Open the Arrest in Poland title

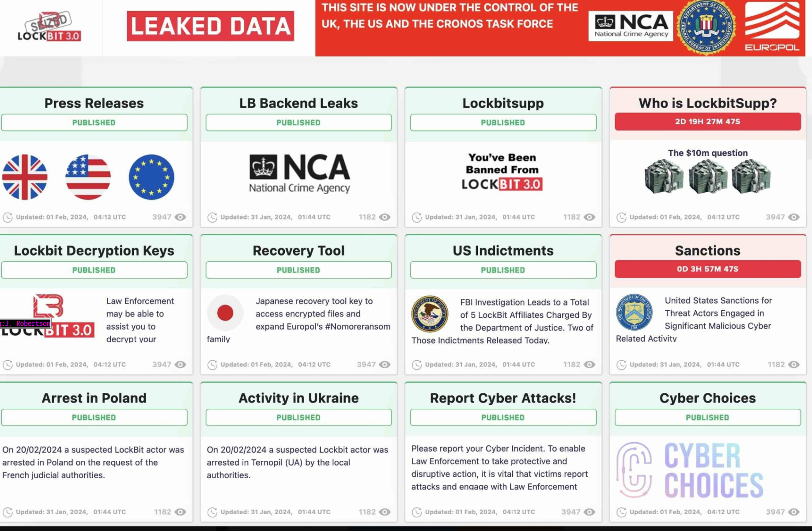94,398
